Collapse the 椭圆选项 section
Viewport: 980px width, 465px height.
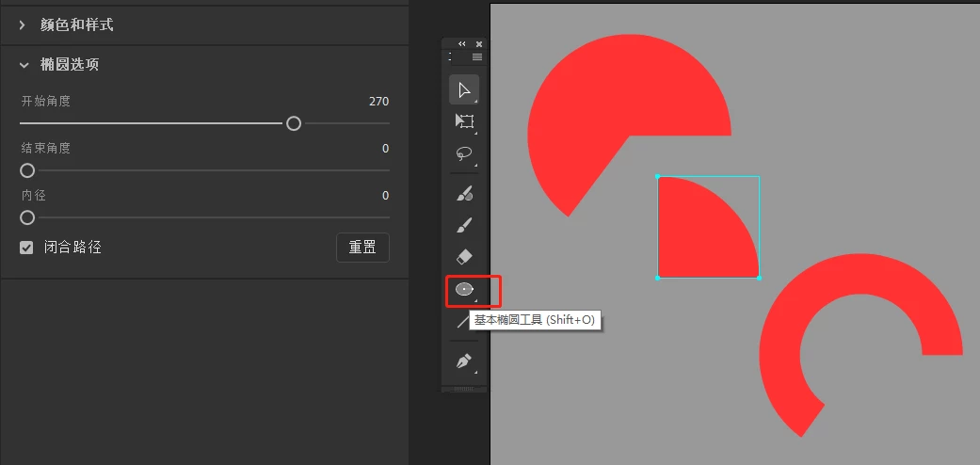pos(24,64)
